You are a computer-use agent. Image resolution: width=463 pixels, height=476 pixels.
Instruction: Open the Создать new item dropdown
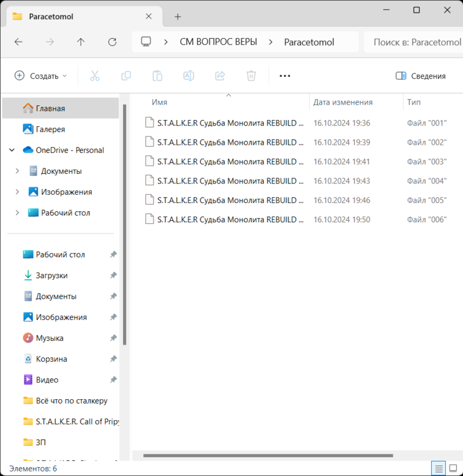point(41,76)
